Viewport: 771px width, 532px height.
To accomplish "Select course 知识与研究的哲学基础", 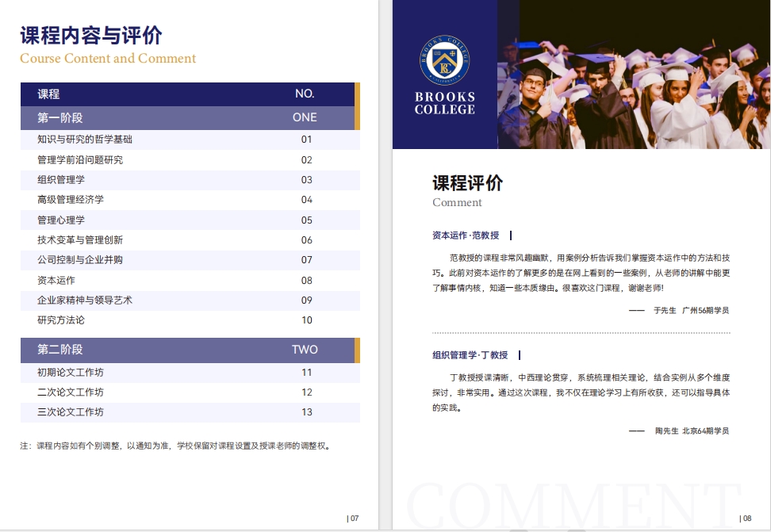I will (85, 140).
